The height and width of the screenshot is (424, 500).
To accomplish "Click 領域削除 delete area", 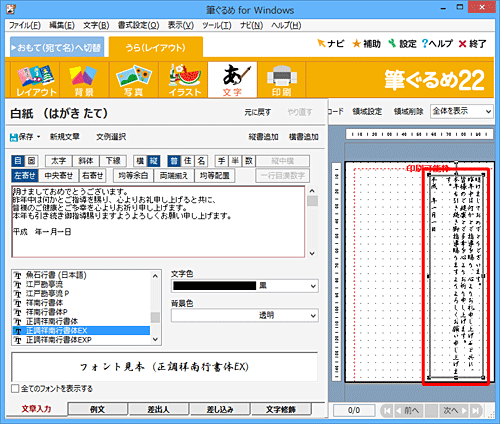I will click(x=409, y=111).
